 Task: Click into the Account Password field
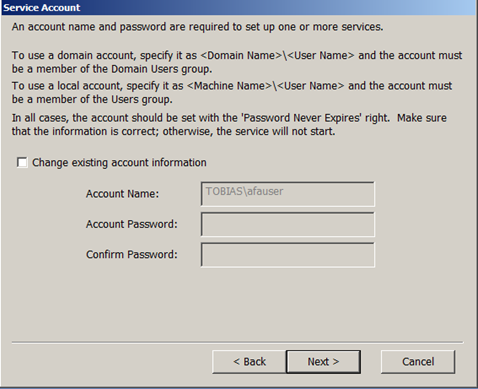coord(288,224)
